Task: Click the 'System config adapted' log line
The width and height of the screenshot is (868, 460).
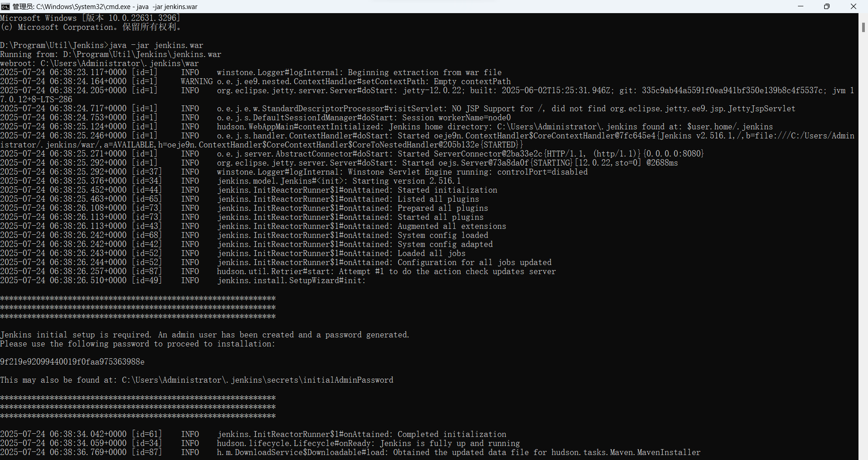Action: click(x=246, y=244)
